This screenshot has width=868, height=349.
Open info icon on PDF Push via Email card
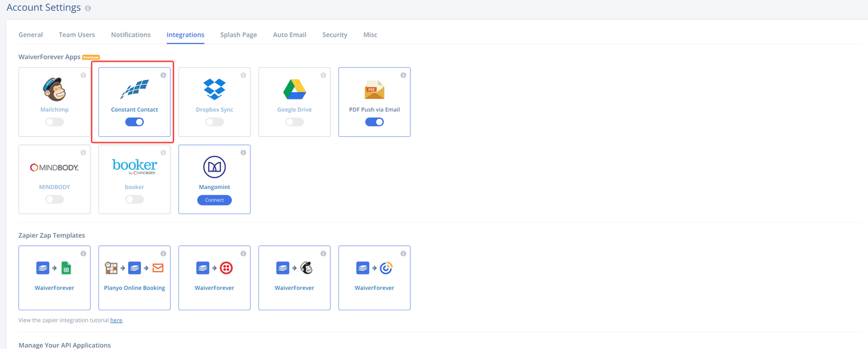pos(403,75)
